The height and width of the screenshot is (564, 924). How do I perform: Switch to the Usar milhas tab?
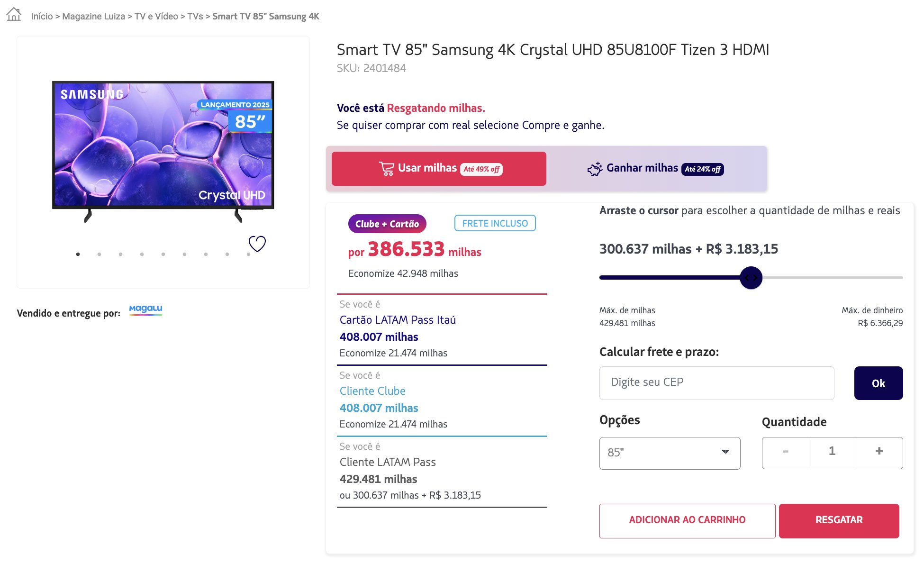(x=439, y=169)
